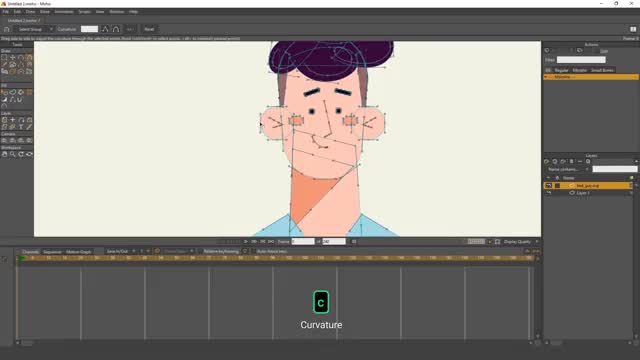Toggle visibility of Layer 1

tap(549, 193)
